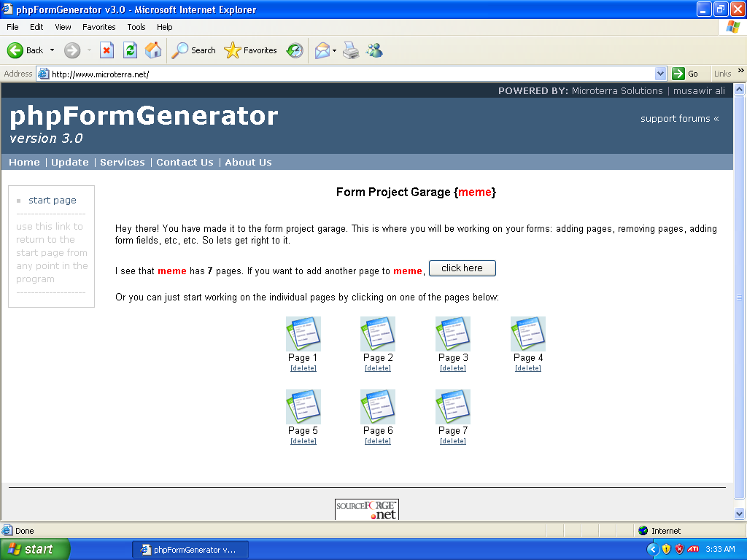This screenshot has width=747, height=560.
Task: Open the Favorites menu
Action: click(99, 27)
